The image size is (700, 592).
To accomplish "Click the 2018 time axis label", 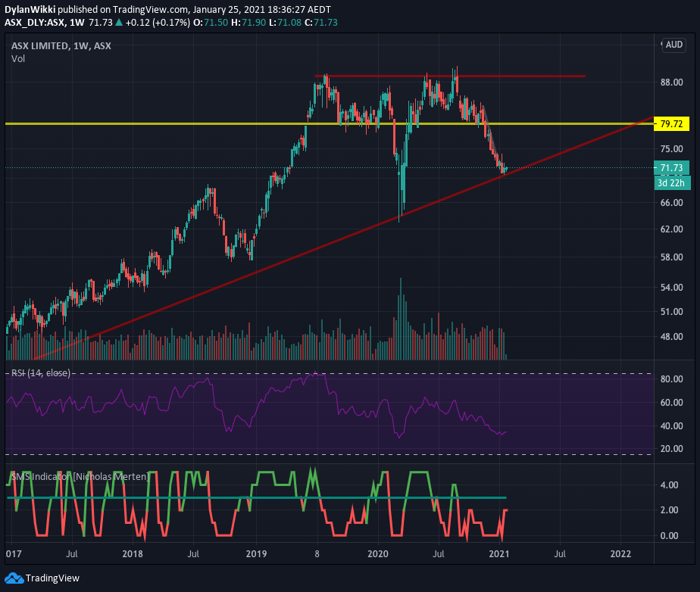I will pos(133,553).
